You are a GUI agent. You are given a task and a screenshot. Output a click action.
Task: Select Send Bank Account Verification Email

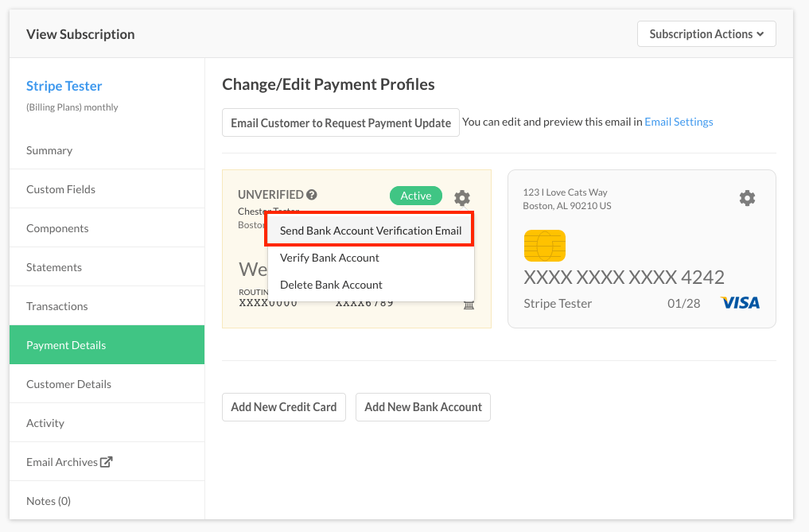click(x=371, y=231)
